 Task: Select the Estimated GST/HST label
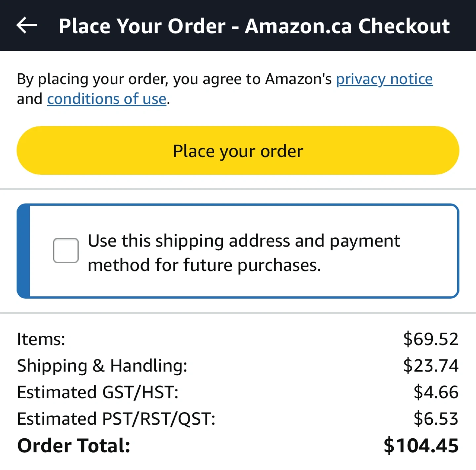pos(98,392)
